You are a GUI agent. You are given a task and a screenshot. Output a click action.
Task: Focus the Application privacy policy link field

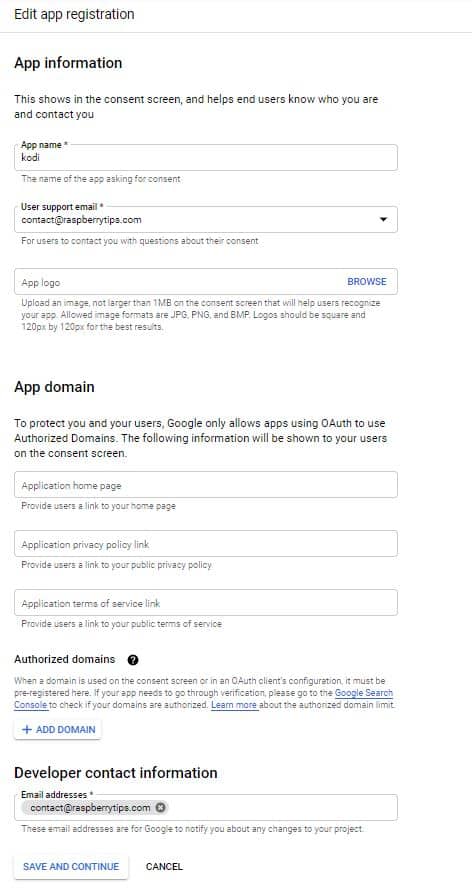[206, 544]
